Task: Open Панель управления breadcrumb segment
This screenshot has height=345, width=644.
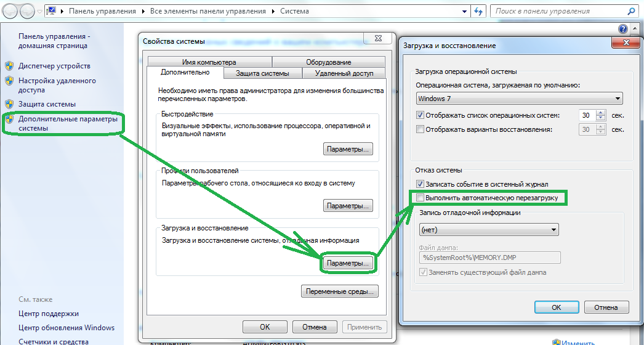Action: coord(102,11)
